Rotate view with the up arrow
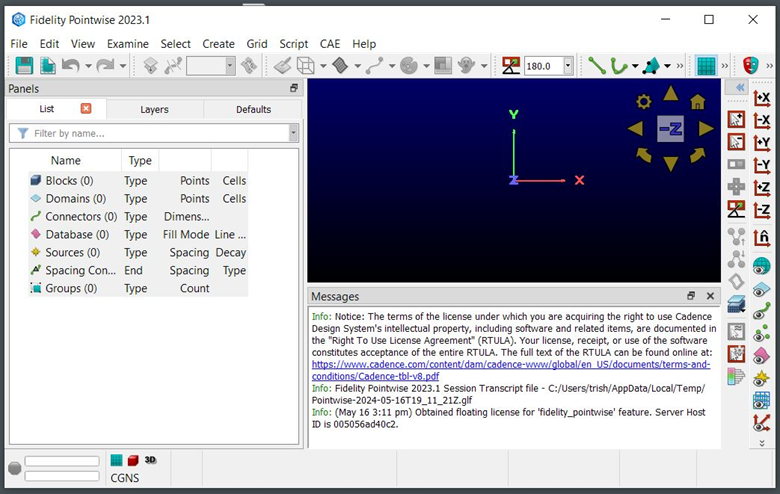Screen dimensions: 780x494 click(x=671, y=94)
